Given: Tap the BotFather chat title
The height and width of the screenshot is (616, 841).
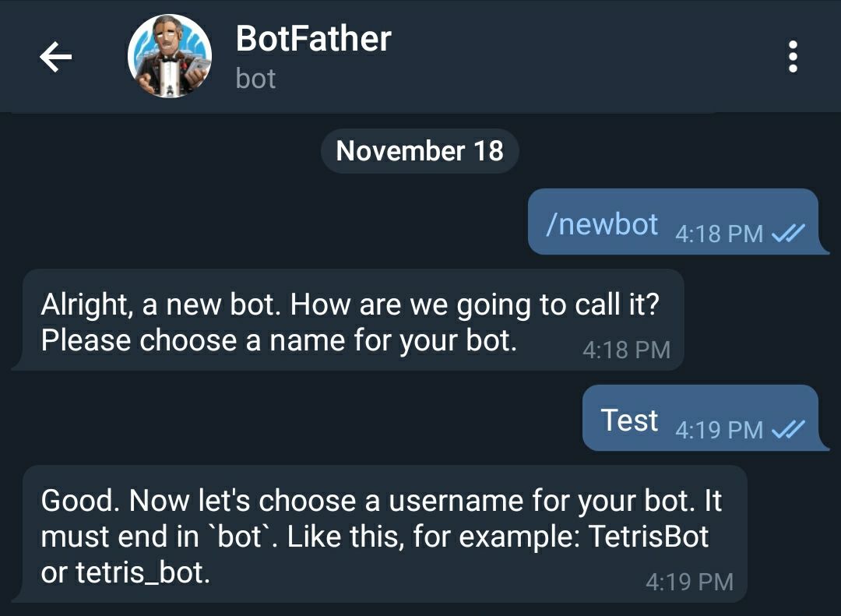Looking at the screenshot, I should tap(313, 39).
